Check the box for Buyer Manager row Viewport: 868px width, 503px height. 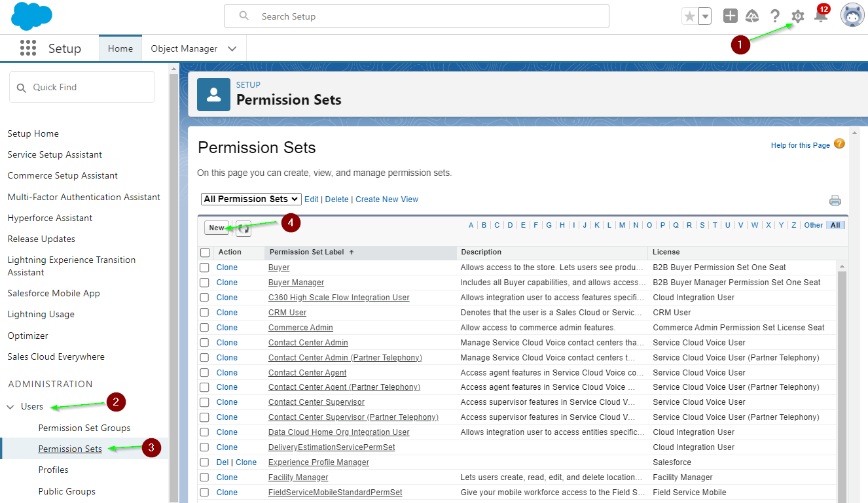coord(205,283)
